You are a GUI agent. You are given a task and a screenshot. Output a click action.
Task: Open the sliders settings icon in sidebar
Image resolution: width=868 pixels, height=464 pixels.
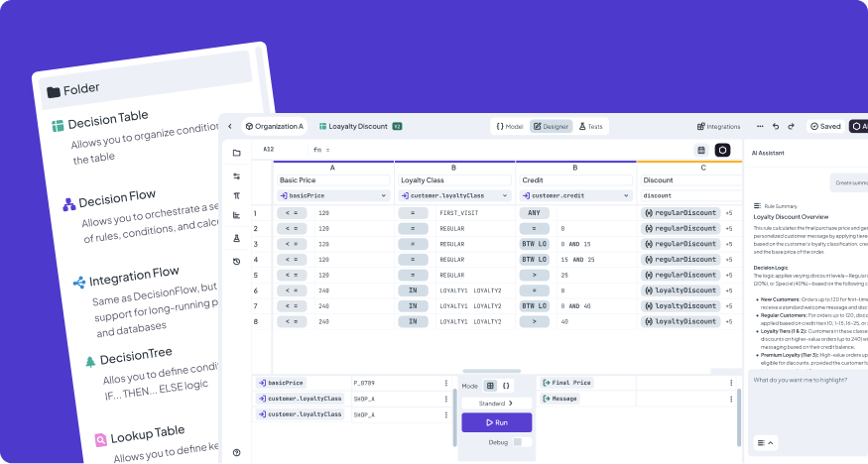pyautogui.click(x=237, y=176)
